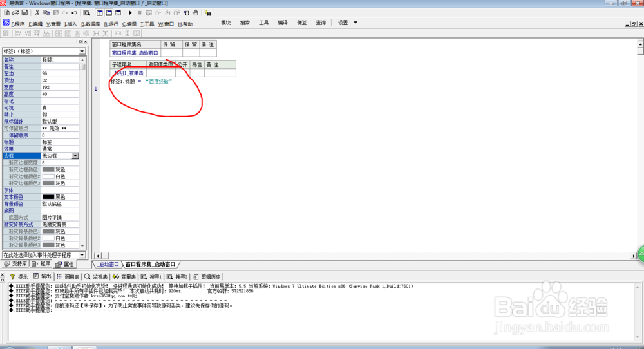The image size is (644, 349).
Task: Click the Cut scissors icon
Action: (37, 13)
